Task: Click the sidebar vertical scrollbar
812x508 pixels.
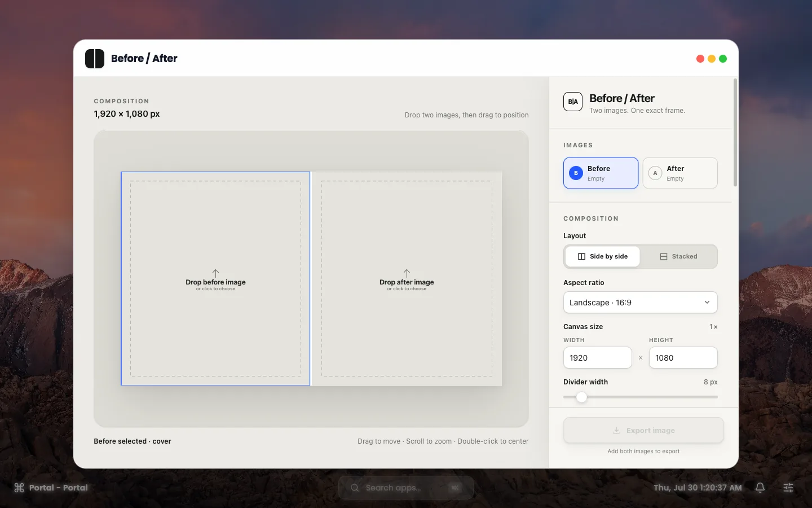Action: click(x=735, y=133)
